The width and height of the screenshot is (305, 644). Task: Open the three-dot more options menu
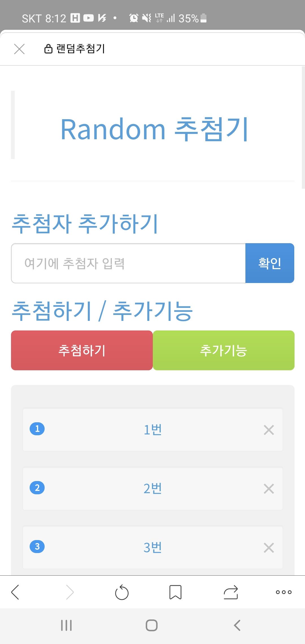[x=284, y=592]
